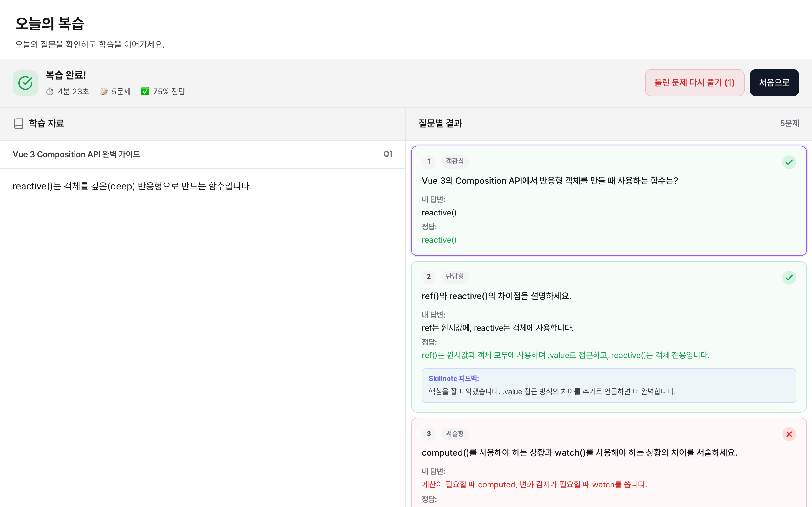
Task: Click the book icon beside 학습 자료
Action: (18, 123)
